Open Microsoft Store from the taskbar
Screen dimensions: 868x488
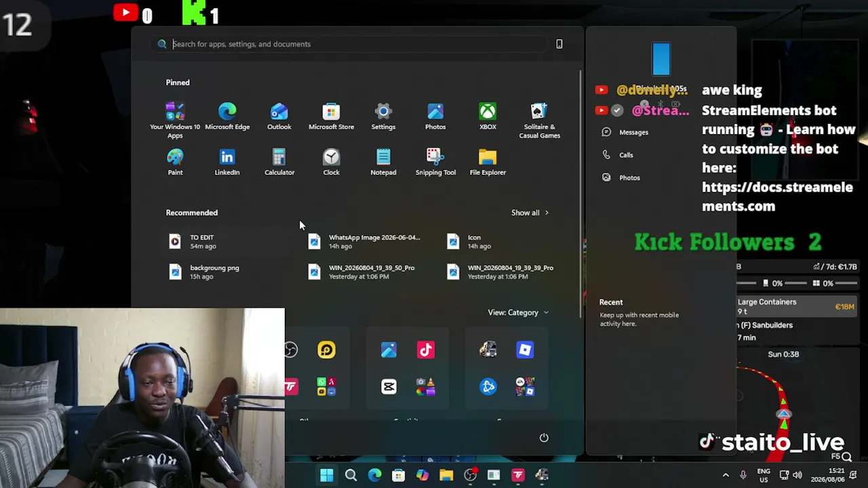tap(398, 475)
